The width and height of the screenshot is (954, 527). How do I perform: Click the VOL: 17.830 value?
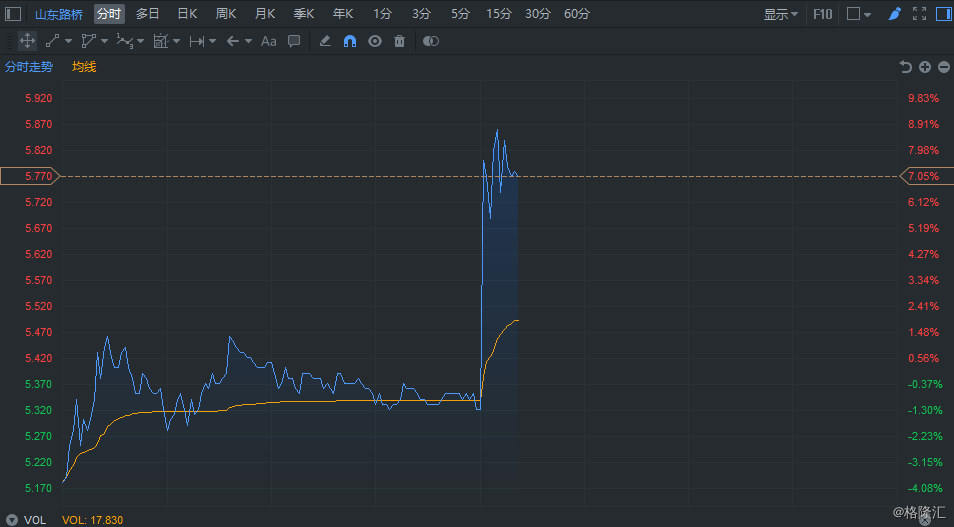coord(92,520)
